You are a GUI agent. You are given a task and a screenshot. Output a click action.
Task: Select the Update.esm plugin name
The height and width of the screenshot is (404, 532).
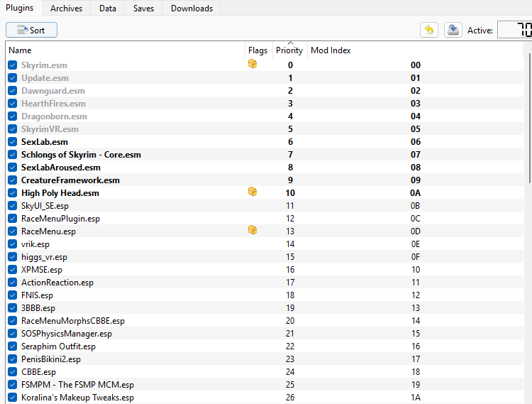click(45, 78)
